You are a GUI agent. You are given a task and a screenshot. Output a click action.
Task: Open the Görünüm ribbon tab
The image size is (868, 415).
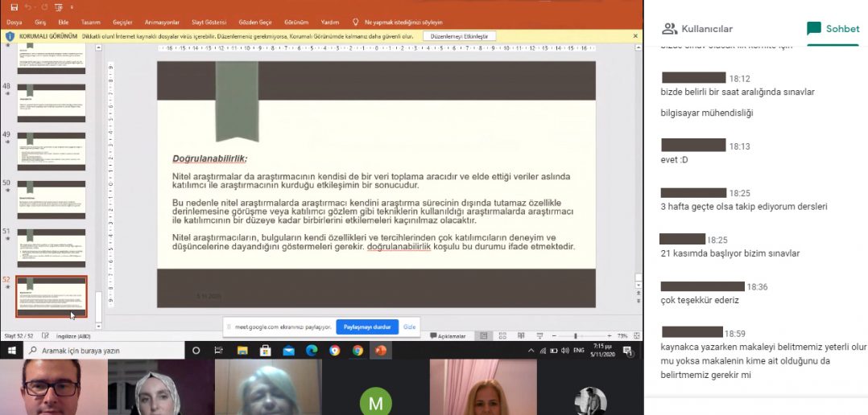tap(296, 23)
